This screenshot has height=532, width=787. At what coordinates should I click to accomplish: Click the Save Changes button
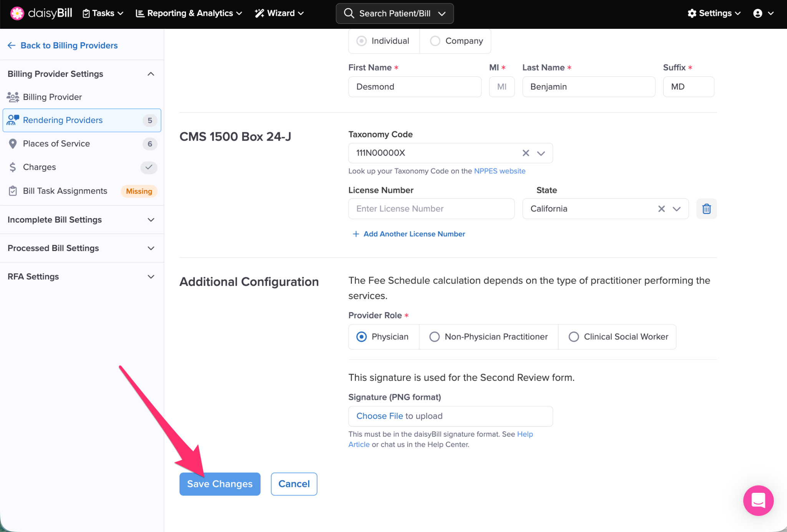tap(220, 484)
